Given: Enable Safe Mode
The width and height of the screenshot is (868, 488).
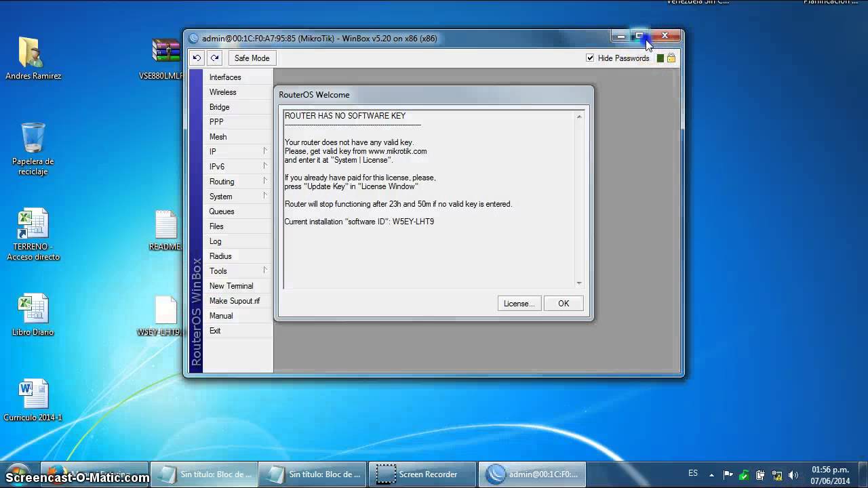Looking at the screenshot, I should (252, 58).
